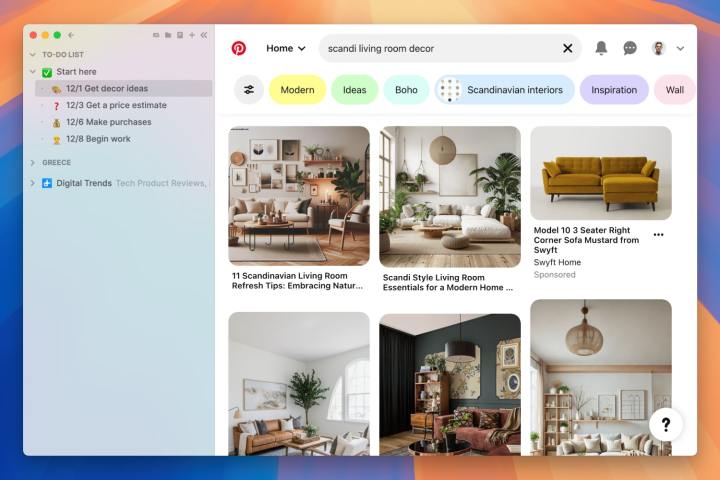This screenshot has height=480, width=720.
Task: Collapse the Start here tree group
Action: click(33, 72)
